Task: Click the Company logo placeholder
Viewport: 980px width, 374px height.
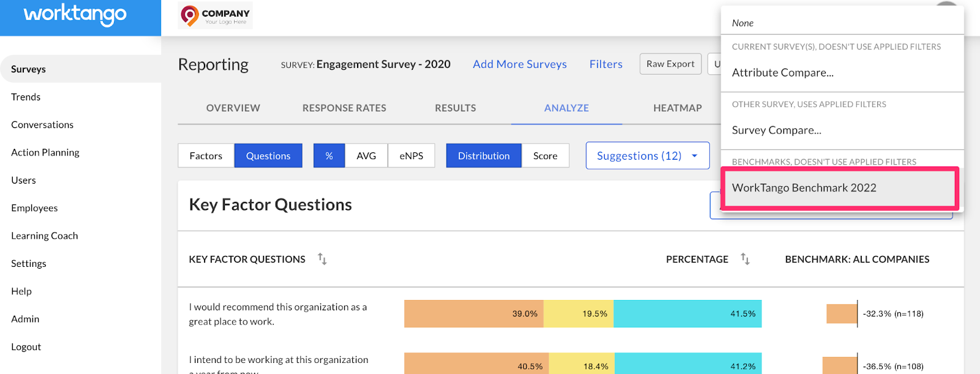Action: (215, 15)
